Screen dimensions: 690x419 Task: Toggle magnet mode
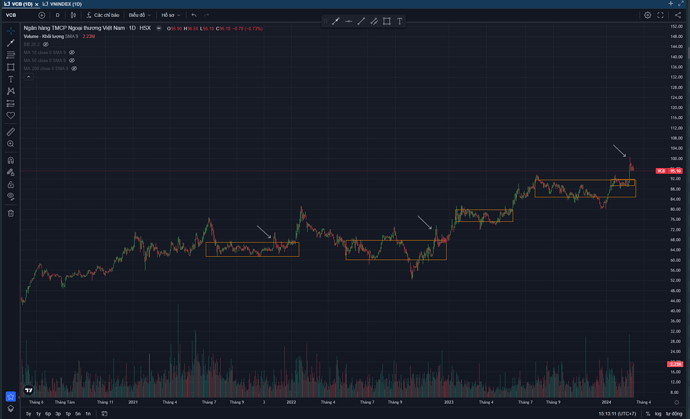click(x=11, y=160)
